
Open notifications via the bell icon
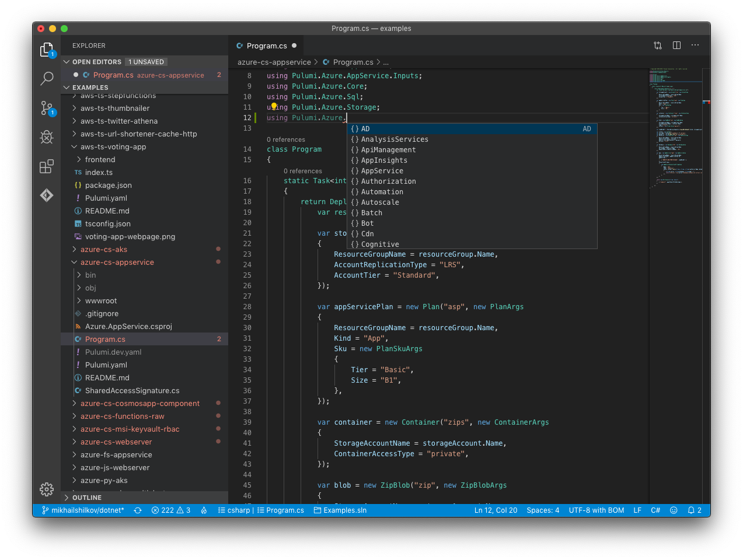(691, 510)
